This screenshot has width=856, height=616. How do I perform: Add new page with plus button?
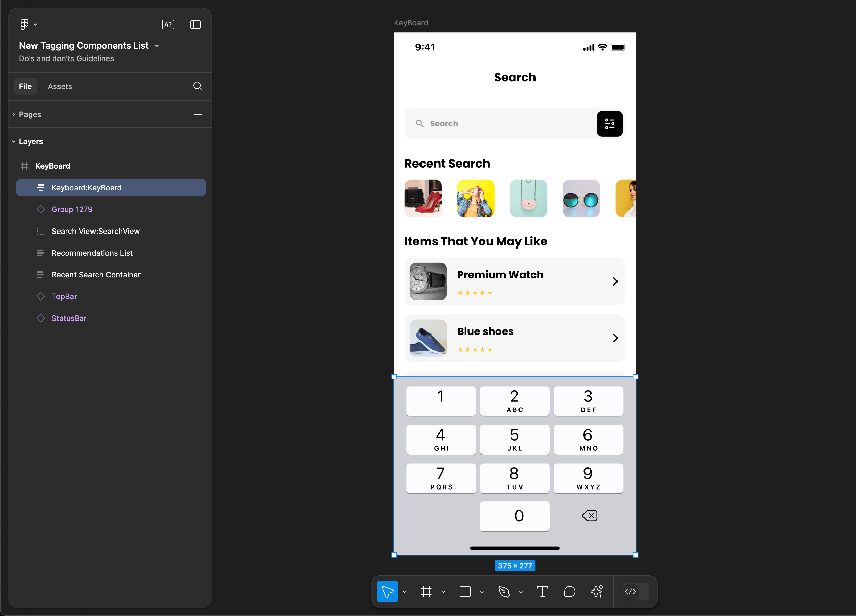pos(198,114)
